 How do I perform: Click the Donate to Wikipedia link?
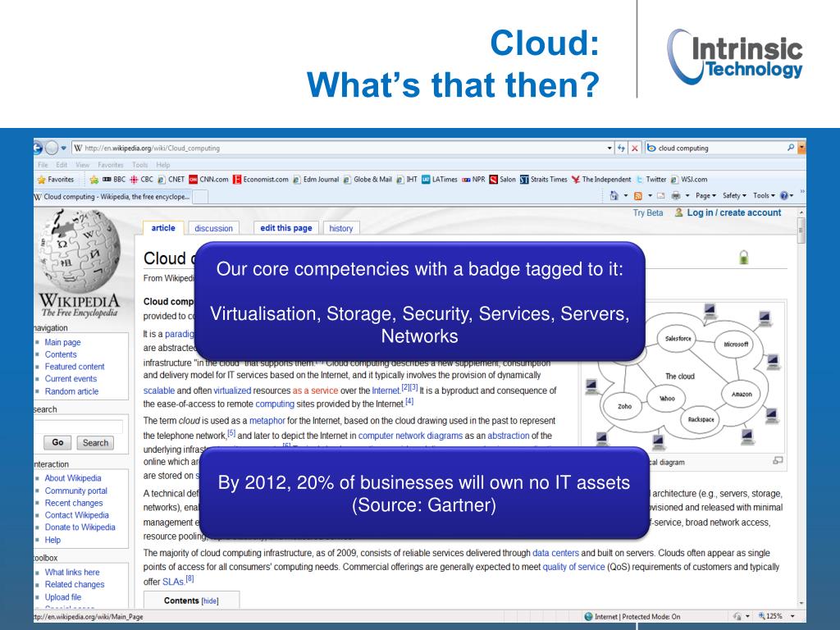click(x=80, y=527)
